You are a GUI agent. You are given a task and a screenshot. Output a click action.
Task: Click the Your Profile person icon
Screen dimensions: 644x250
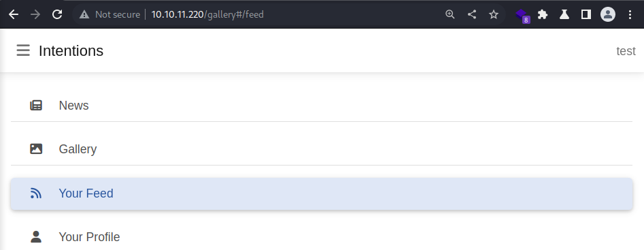[36, 237]
